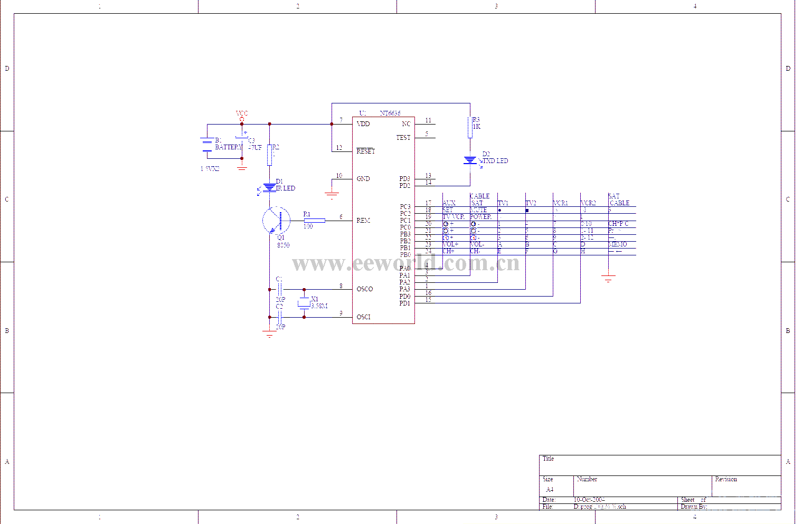
Task: Select the GND pin label on U1
Action: tap(363, 179)
